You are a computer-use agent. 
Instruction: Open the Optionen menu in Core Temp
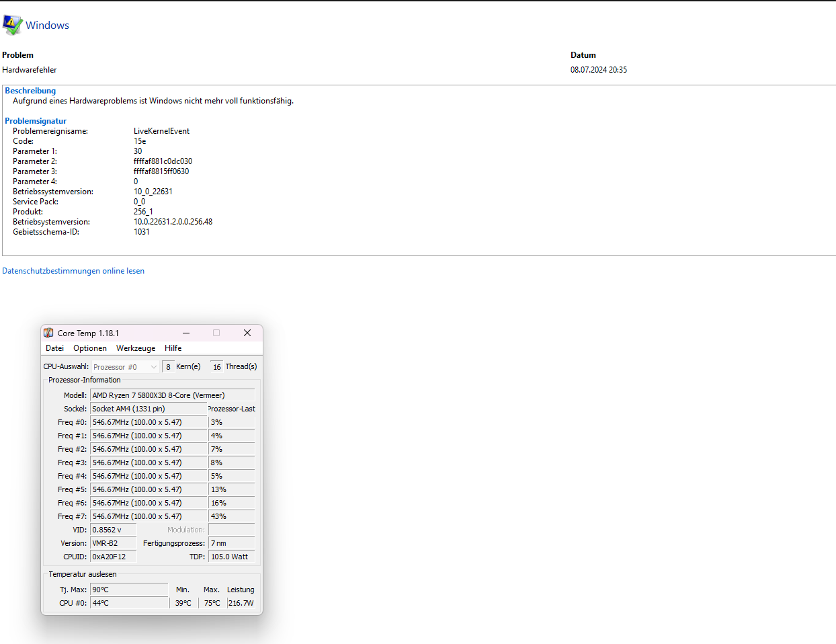pyautogui.click(x=90, y=348)
